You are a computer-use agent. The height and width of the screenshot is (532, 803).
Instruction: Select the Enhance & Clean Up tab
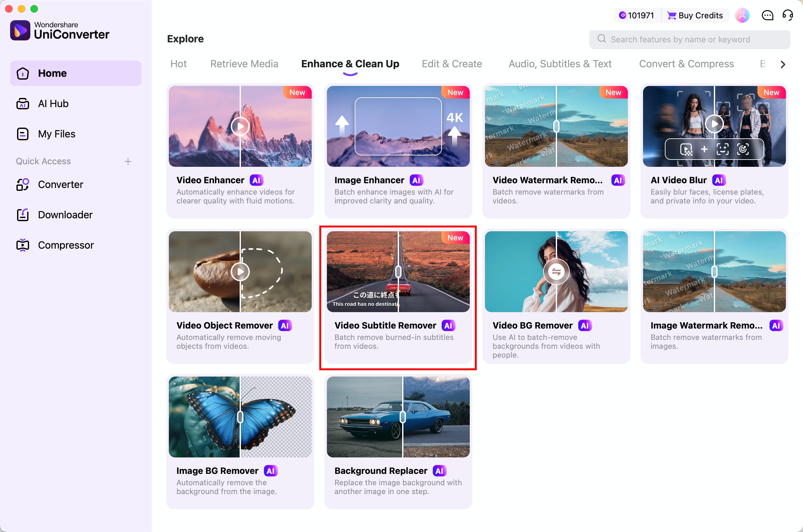click(x=350, y=64)
